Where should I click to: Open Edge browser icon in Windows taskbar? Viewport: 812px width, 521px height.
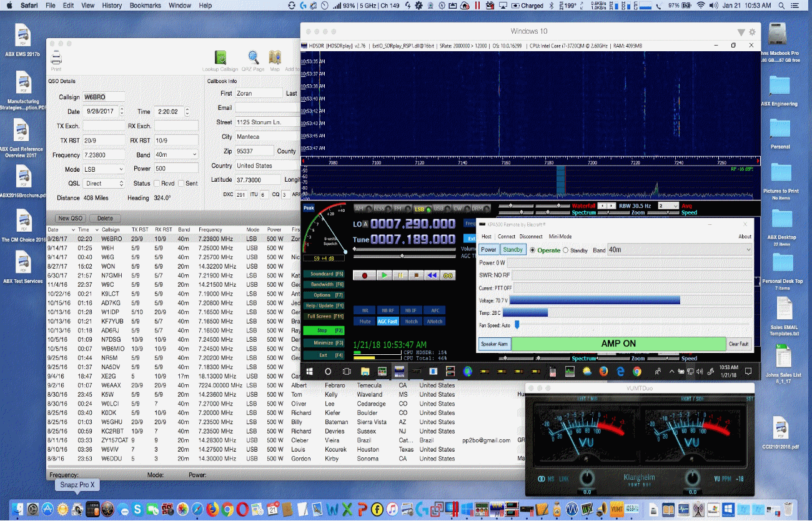(x=621, y=371)
